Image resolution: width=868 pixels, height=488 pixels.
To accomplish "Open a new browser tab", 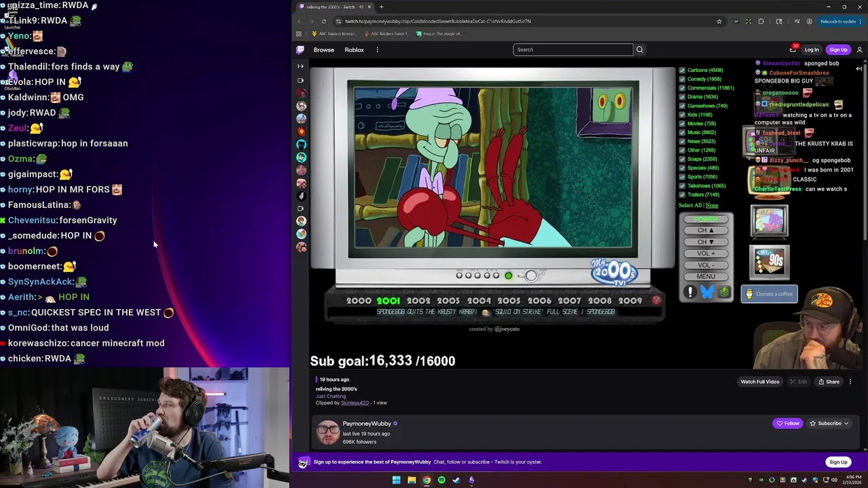I will click(381, 7).
